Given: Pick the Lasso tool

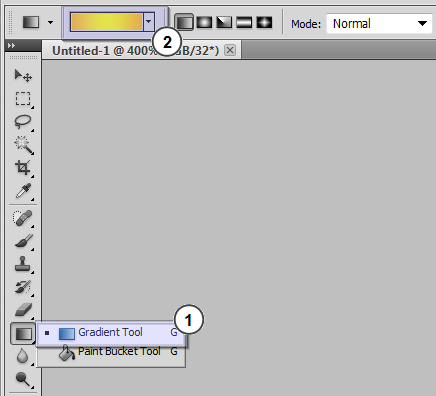Looking at the screenshot, I should point(23,122).
